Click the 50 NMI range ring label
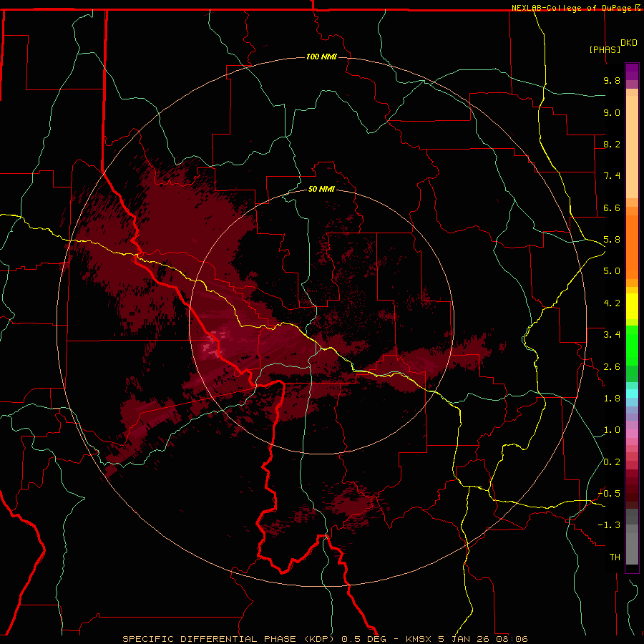The image size is (644, 644). (x=321, y=189)
